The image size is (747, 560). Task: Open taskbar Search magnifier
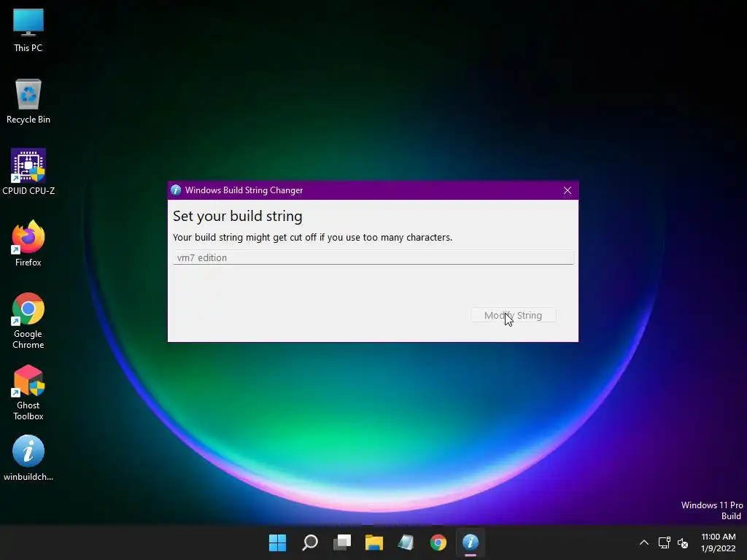pos(309,542)
